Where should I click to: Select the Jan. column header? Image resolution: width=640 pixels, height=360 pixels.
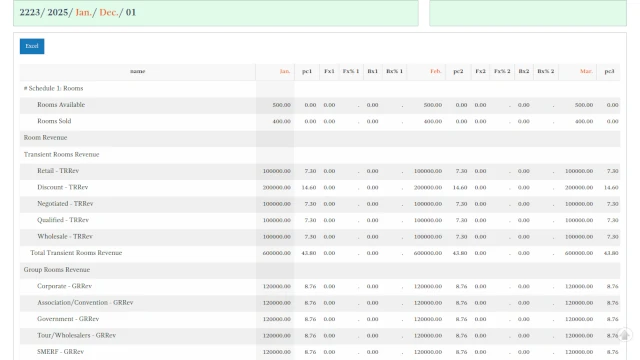tap(284, 71)
